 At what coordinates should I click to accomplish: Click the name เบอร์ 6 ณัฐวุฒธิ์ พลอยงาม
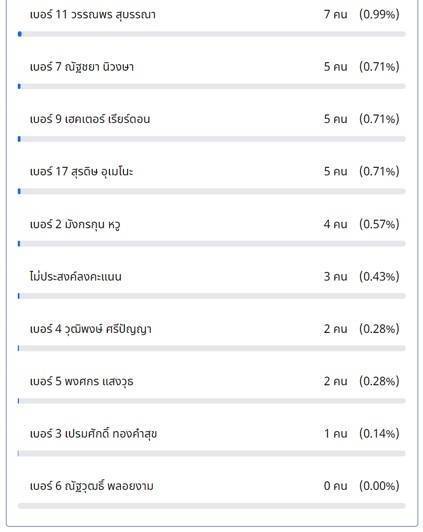tap(92, 486)
